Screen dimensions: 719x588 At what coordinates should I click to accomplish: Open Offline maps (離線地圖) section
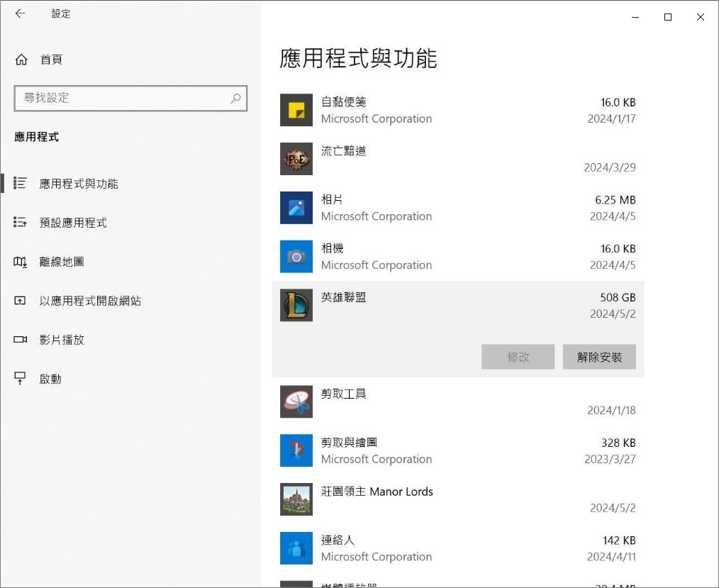(x=61, y=262)
